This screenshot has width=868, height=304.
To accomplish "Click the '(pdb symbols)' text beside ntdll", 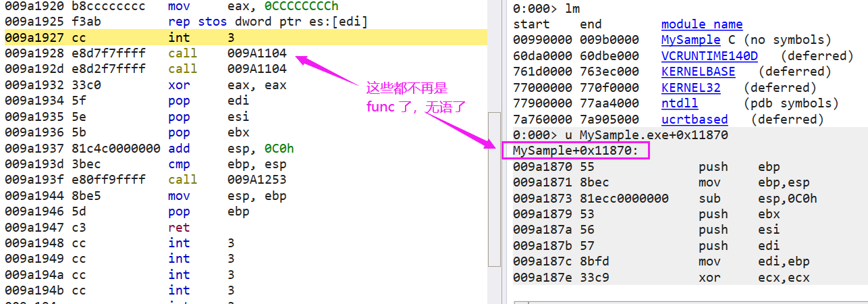I will click(x=791, y=103).
